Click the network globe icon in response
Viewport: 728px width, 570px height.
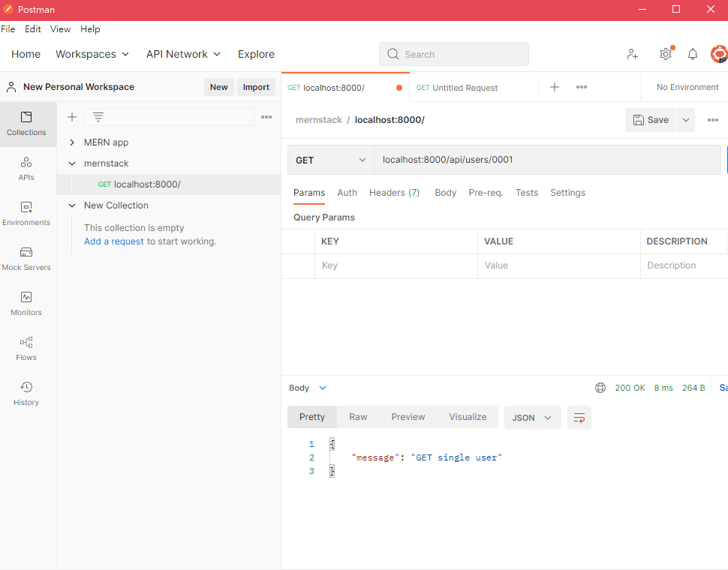[x=600, y=388]
